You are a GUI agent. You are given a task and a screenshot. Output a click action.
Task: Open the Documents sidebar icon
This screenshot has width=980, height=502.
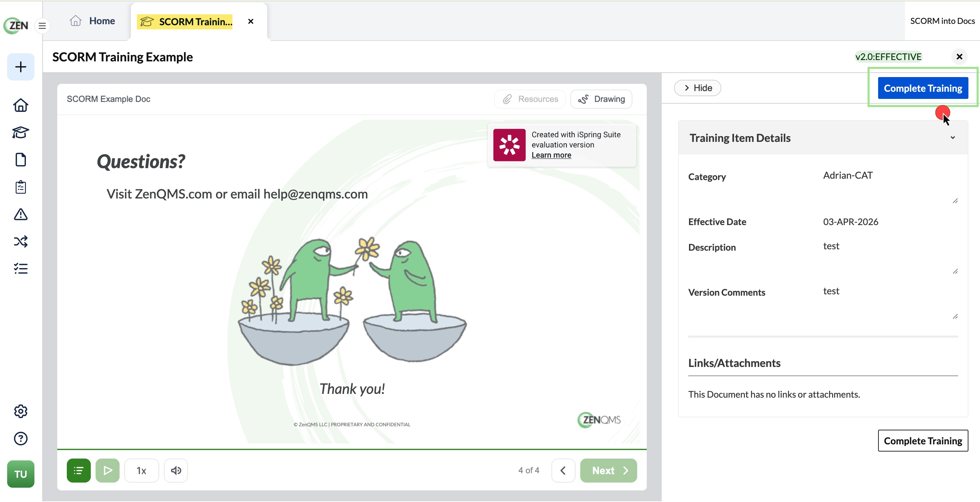[x=20, y=160]
